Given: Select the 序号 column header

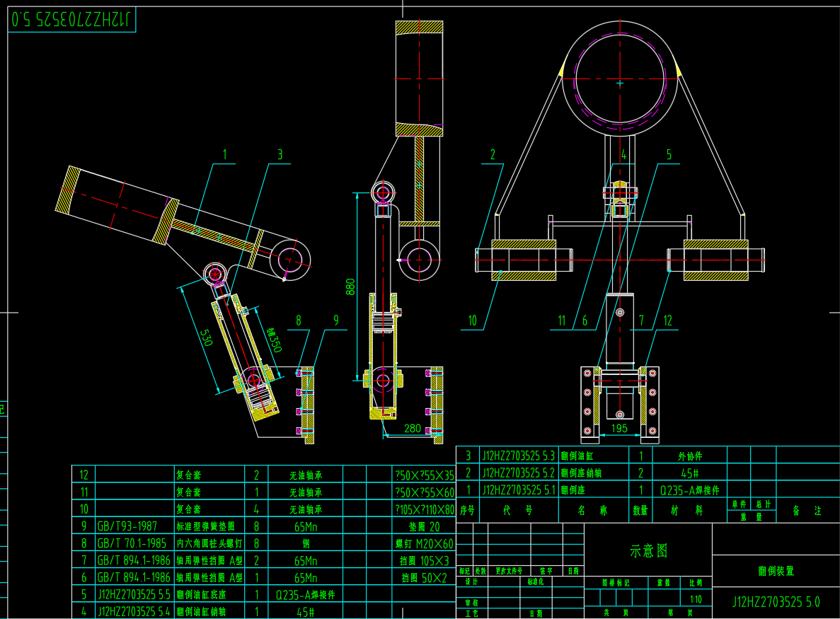Looking at the screenshot, I should coord(467,510).
